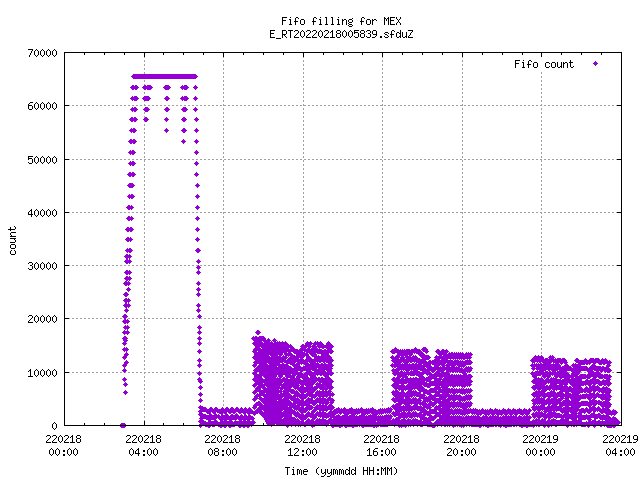Image resolution: width=640 pixels, height=480 pixels.
Task: Click the x-axis tick label 220218 04:00
Action: click(143, 445)
